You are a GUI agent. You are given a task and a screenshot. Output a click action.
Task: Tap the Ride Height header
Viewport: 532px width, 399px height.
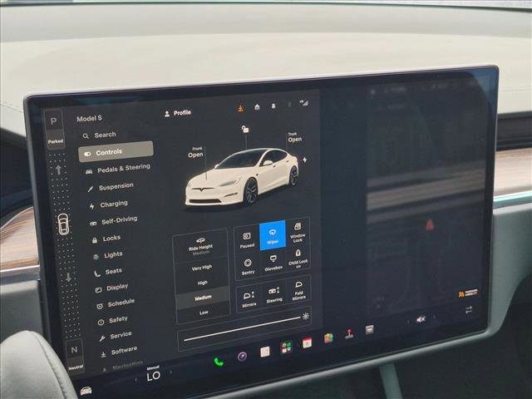coord(200,246)
